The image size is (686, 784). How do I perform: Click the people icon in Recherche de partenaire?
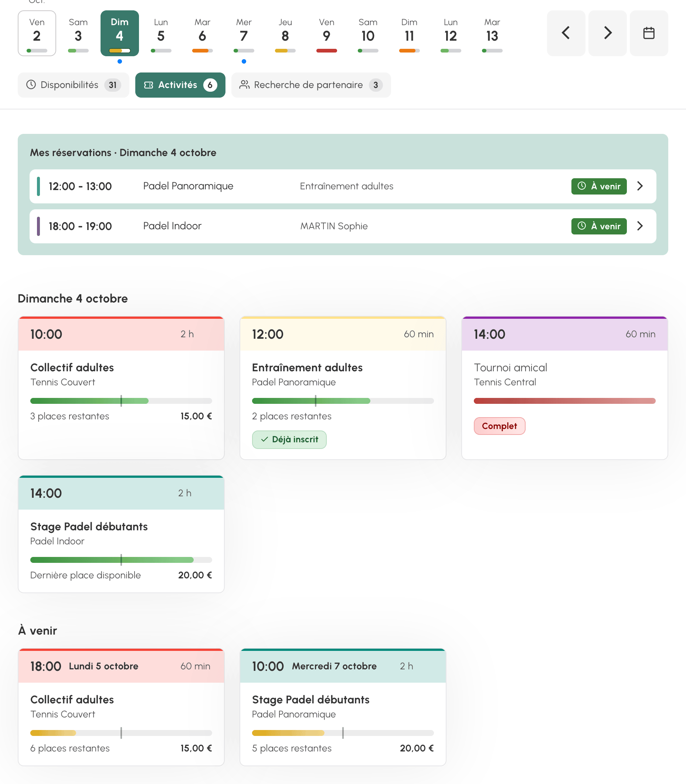pos(244,85)
